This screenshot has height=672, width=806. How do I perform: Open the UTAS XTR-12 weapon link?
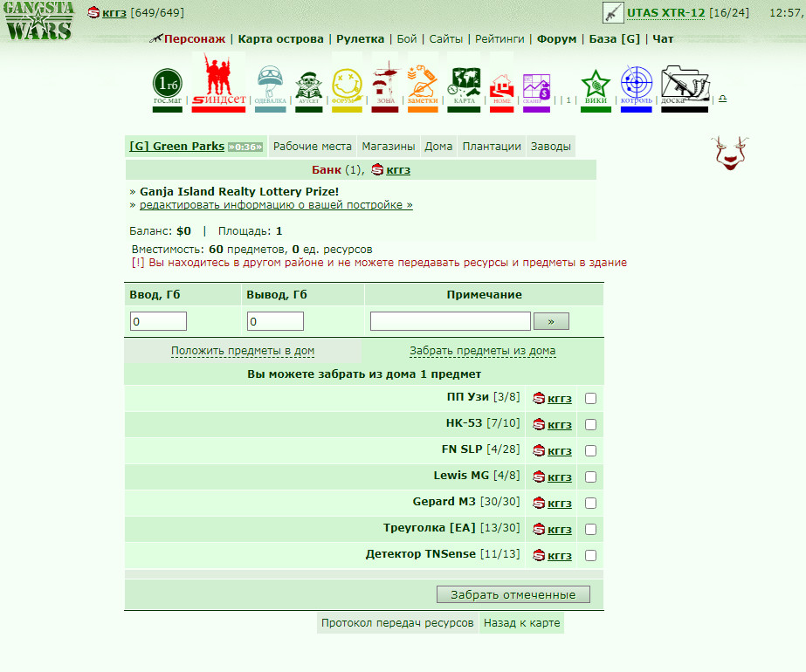point(665,13)
